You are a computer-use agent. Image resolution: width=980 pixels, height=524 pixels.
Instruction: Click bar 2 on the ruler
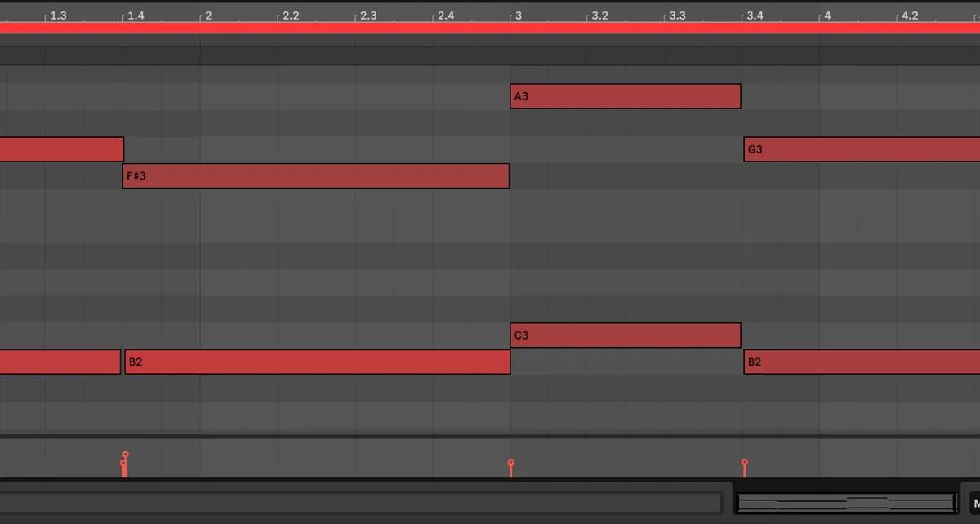[x=208, y=15]
